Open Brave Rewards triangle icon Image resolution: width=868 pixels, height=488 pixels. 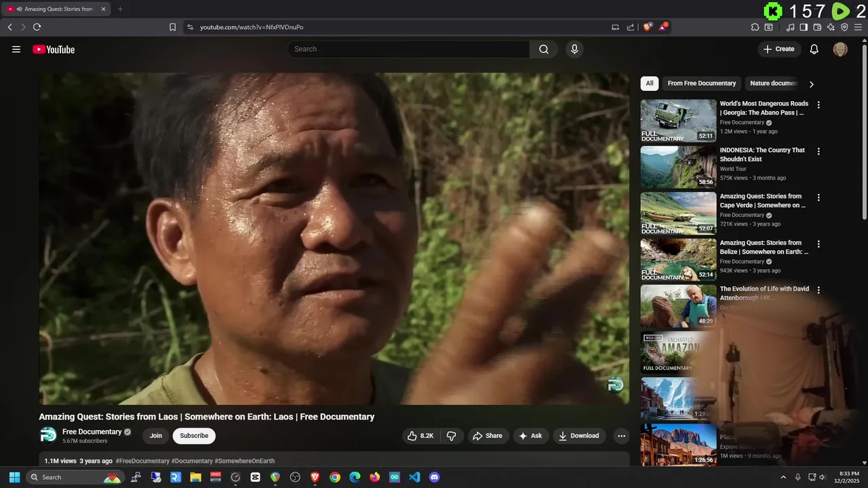(663, 27)
